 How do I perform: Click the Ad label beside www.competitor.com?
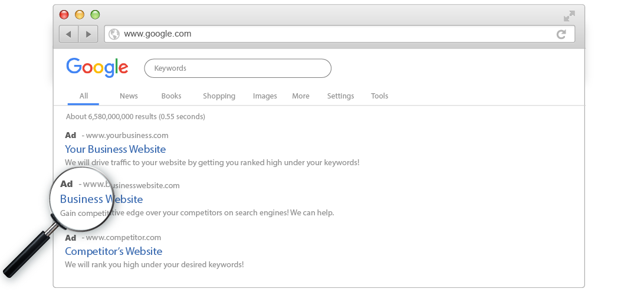point(71,238)
